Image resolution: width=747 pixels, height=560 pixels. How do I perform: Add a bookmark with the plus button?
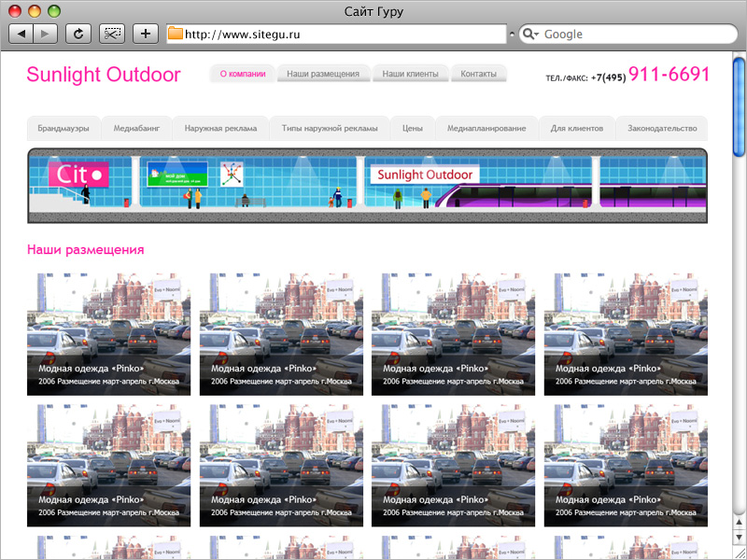point(146,34)
